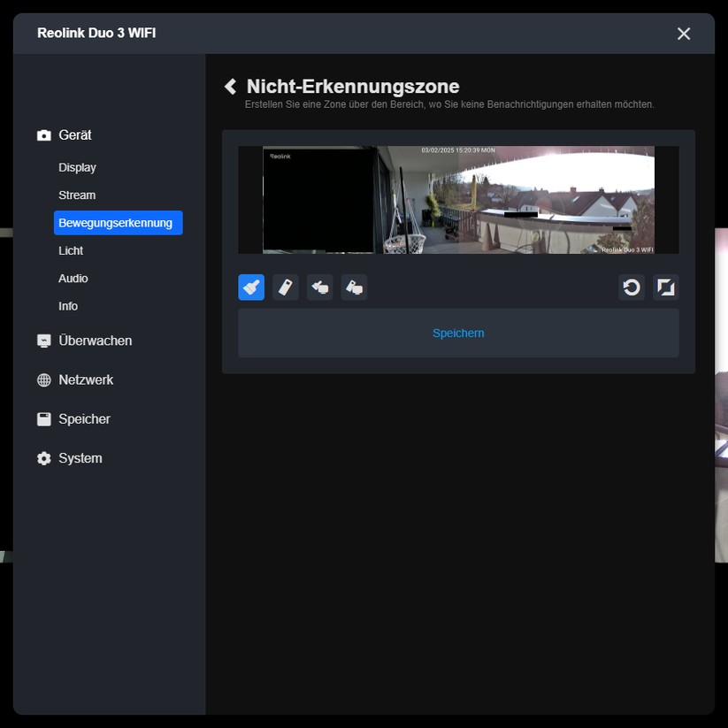The image size is (728, 728).
Task: Click the camera preview image
Action: 458,199
